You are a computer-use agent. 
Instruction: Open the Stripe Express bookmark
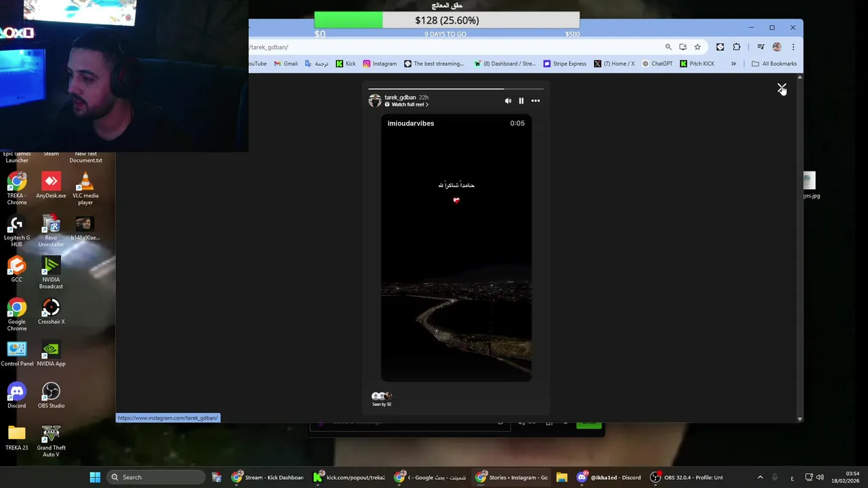pos(565,64)
